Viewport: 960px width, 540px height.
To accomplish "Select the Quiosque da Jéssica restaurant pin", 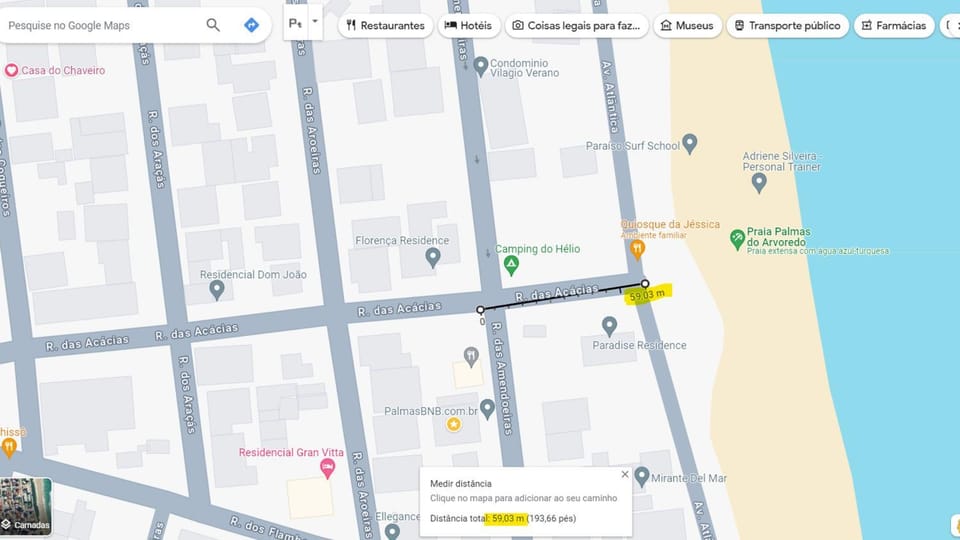I will click(637, 250).
